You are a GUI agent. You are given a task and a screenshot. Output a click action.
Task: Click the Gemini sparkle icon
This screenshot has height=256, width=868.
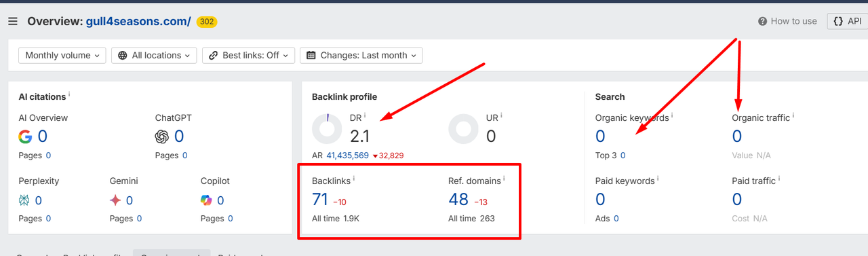coord(115,200)
